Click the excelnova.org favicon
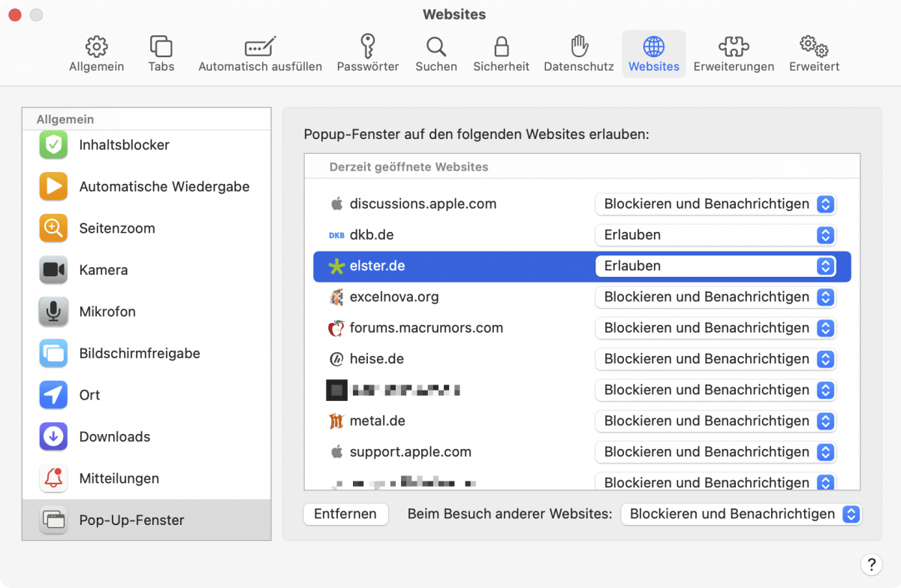 [x=336, y=297]
